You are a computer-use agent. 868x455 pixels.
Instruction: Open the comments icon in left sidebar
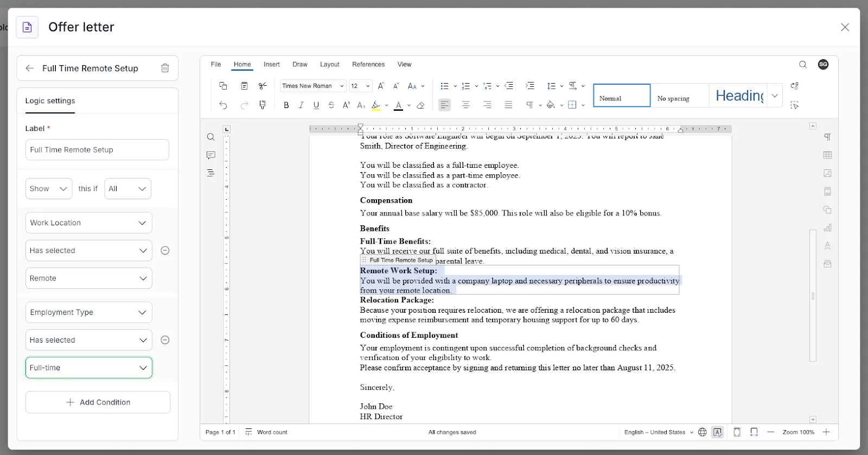[211, 155]
